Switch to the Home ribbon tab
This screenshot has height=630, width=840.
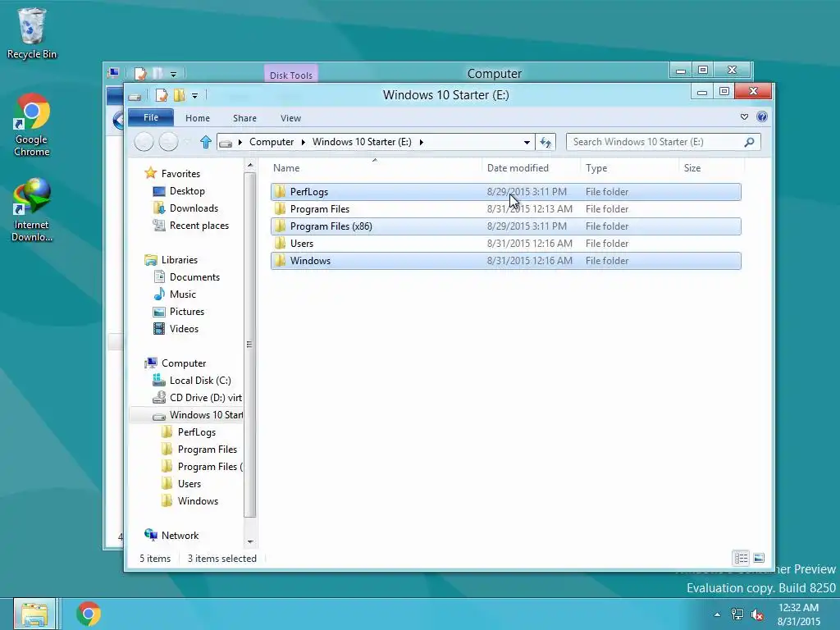pos(198,118)
